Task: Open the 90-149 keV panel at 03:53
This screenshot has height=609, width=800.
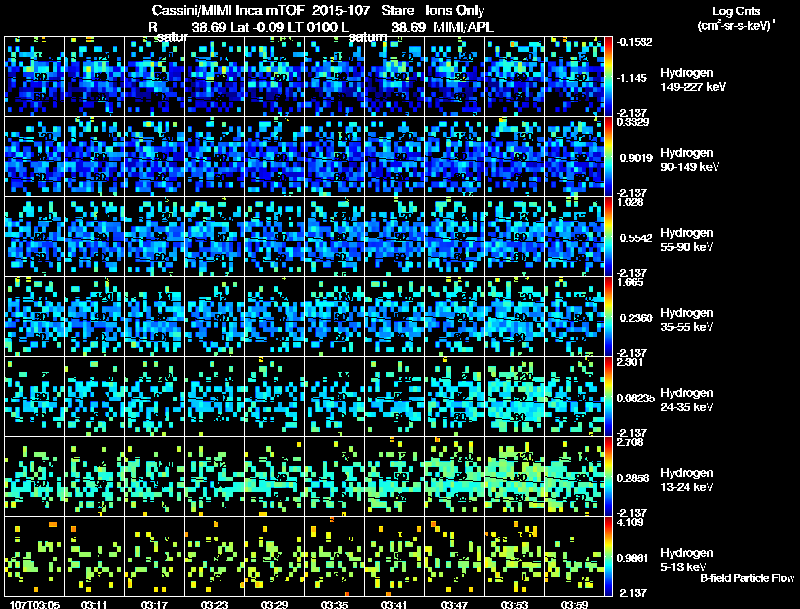Action: tap(514, 157)
